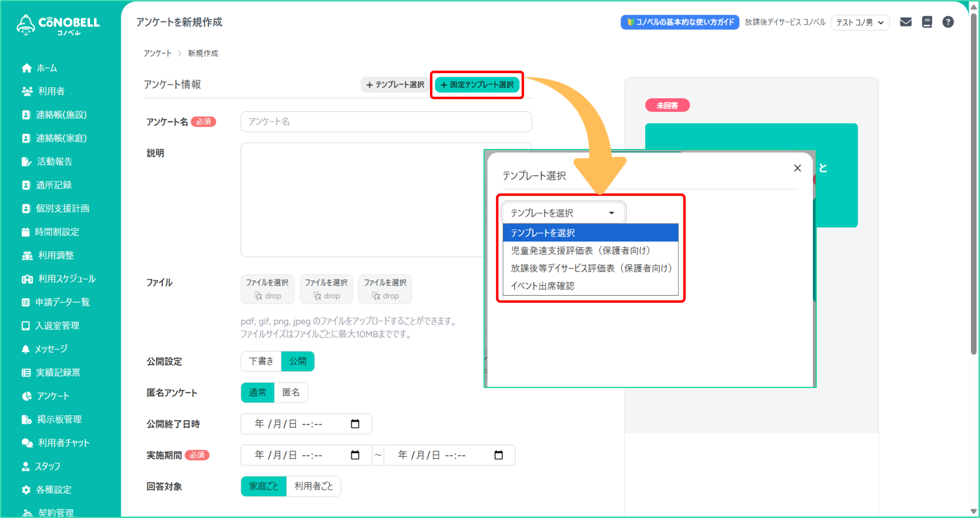The height and width of the screenshot is (518, 980).
Task: Click the メッセージ bell icon in sidebar
Action: pos(26,349)
